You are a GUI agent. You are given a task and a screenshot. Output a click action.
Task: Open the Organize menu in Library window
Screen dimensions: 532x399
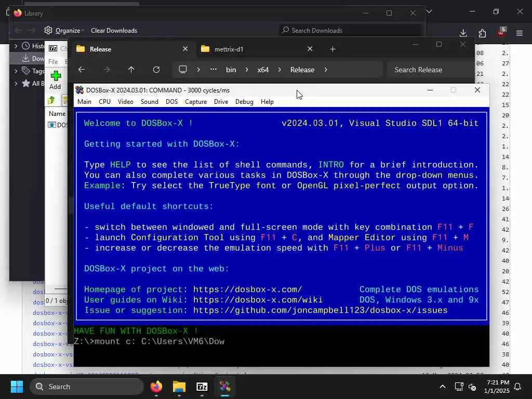click(x=64, y=31)
